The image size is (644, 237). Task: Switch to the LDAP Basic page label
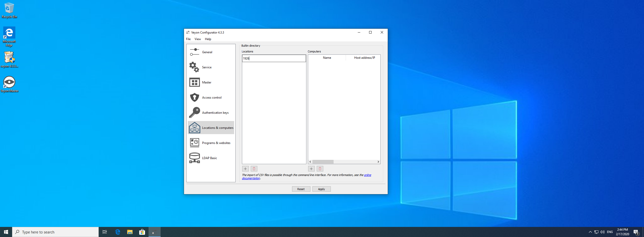pyautogui.click(x=209, y=158)
